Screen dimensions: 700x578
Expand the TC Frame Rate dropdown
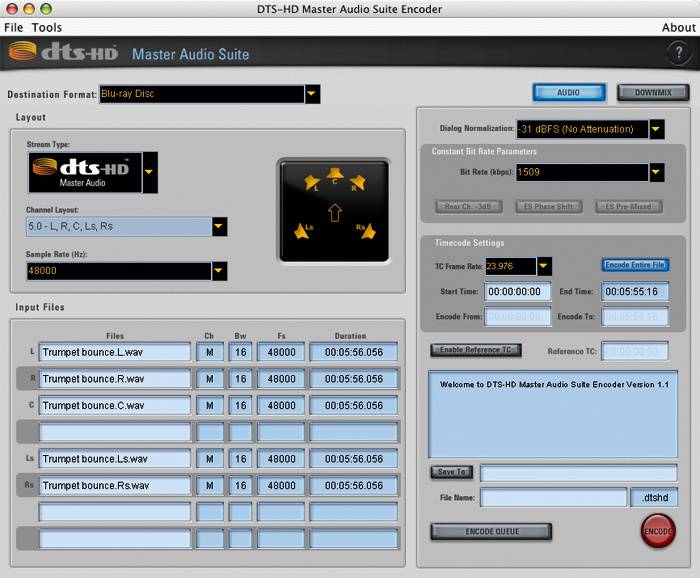click(x=544, y=266)
